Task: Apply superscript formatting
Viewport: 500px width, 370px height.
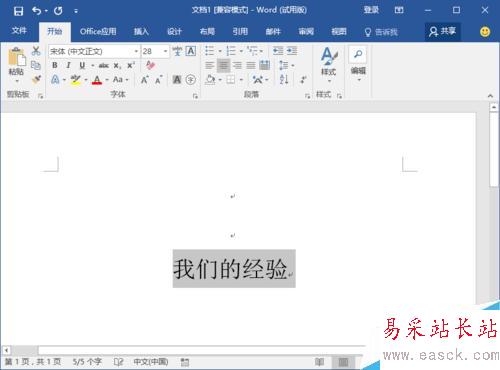Action: 131,65
